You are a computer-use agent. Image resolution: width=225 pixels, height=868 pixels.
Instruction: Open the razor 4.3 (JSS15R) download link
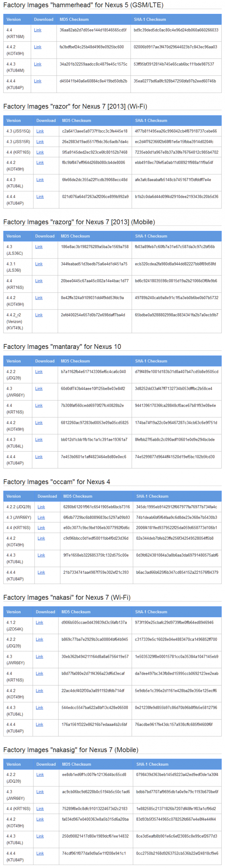click(40, 142)
